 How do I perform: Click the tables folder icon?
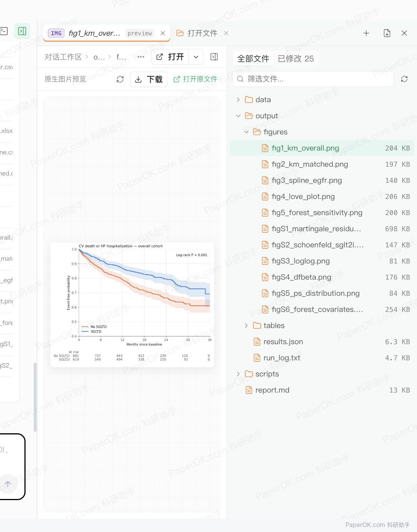[257, 325]
